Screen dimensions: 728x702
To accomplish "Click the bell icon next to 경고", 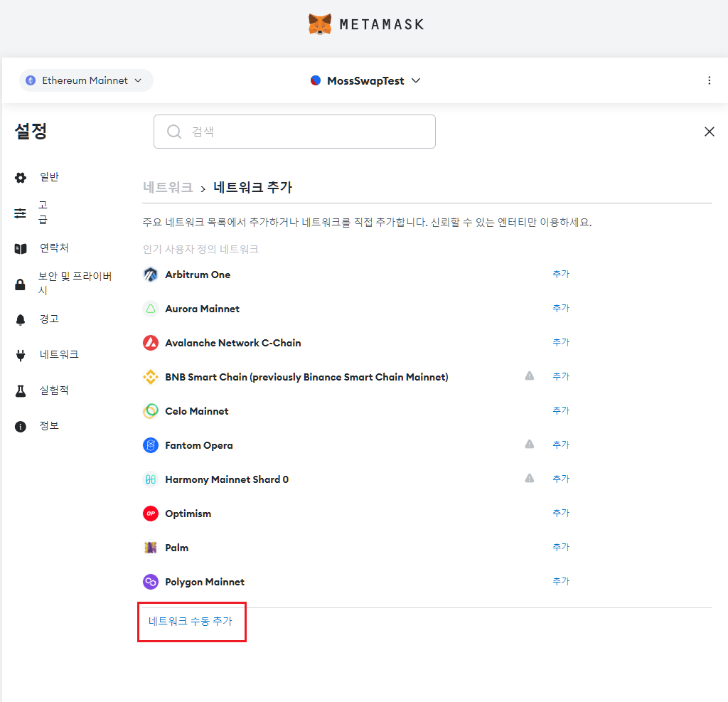I will (x=21, y=319).
